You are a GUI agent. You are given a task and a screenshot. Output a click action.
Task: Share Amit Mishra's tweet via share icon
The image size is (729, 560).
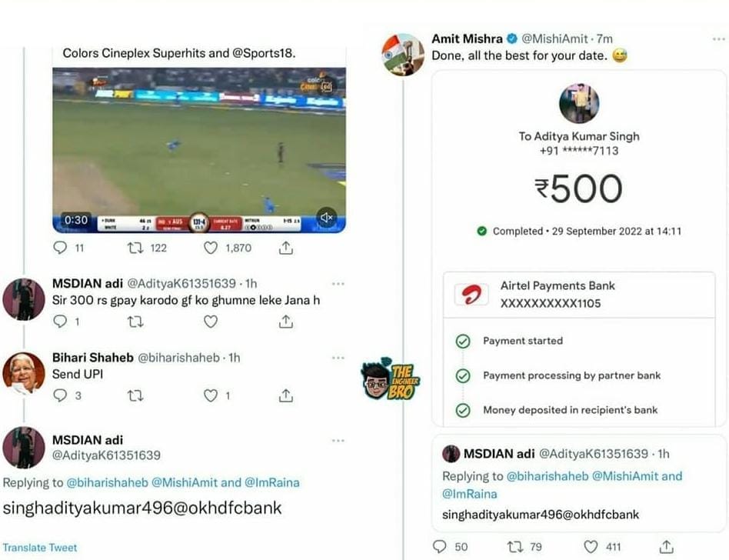pos(666,546)
